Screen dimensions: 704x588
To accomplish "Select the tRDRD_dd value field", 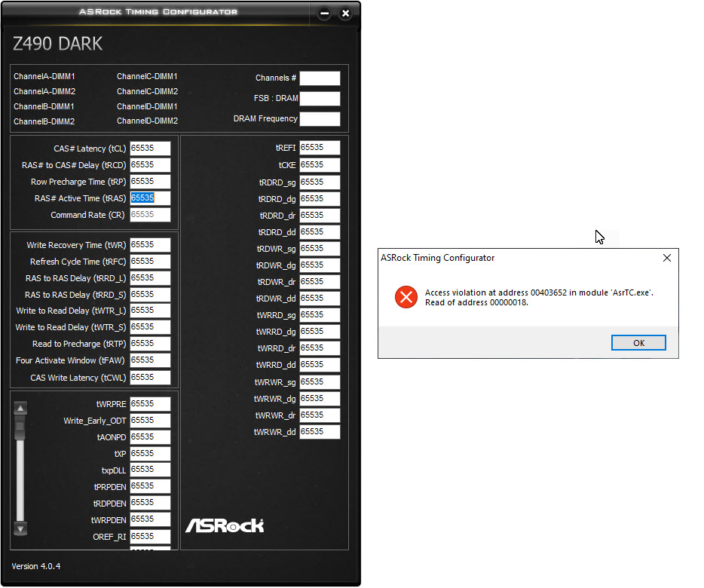I will tap(320, 231).
